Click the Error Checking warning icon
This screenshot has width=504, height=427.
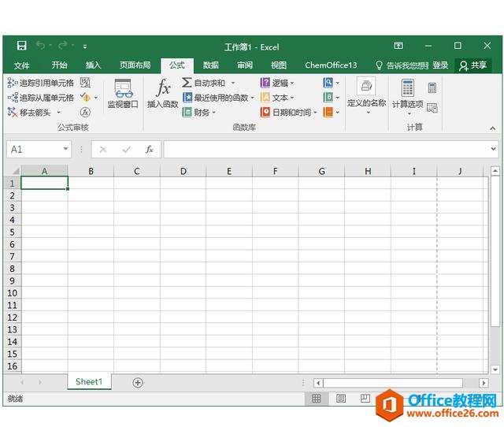pyautogui.click(x=85, y=97)
